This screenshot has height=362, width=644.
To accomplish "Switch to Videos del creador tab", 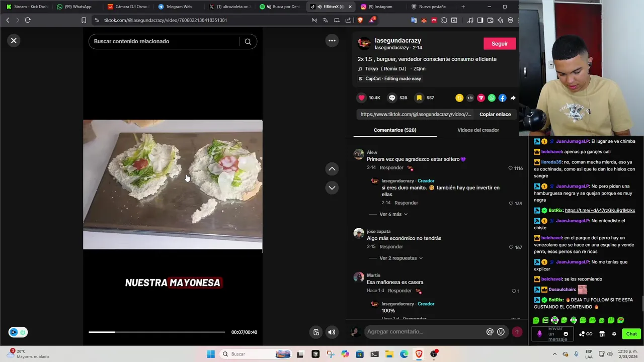I will coord(478,130).
